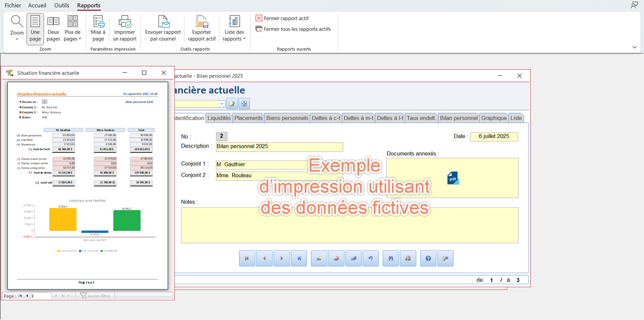Image resolution: width=644 pixels, height=320 pixels.
Task: Toggle the Une page view mode
Action: (x=35, y=29)
